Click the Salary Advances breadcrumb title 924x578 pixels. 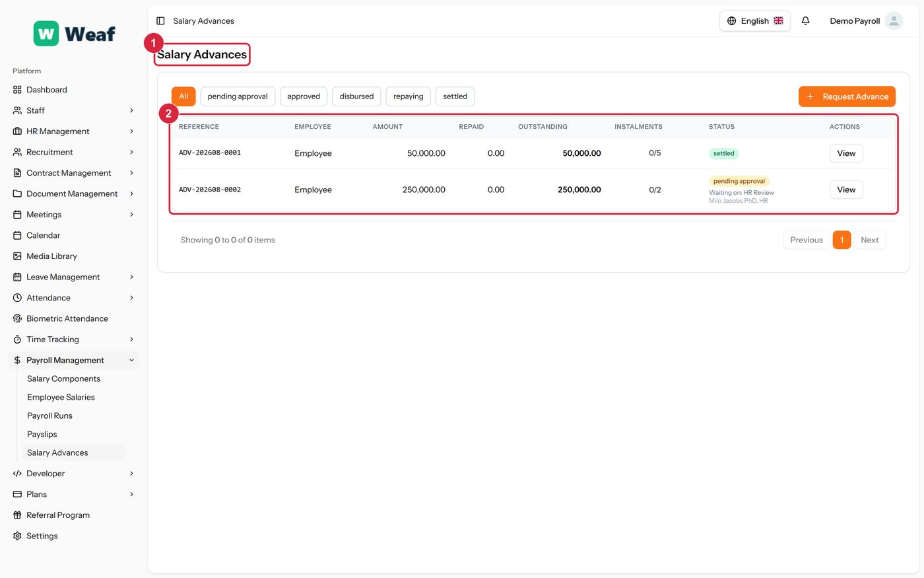point(203,21)
